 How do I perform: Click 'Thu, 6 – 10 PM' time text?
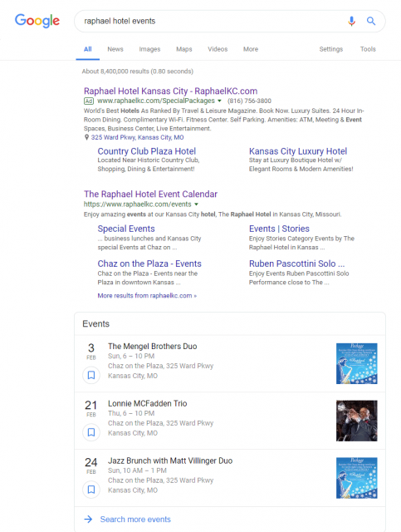tap(131, 413)
